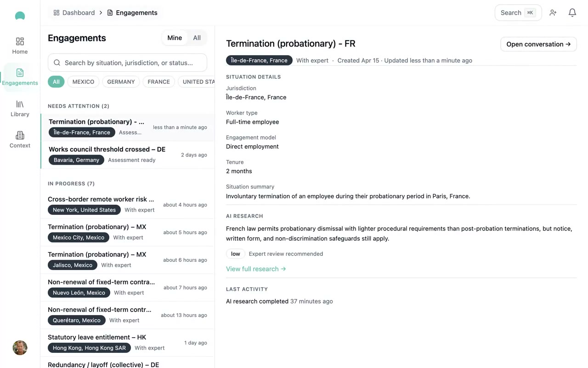Open the Home sidebar icon
588x368 pixels.
[20, 46]
